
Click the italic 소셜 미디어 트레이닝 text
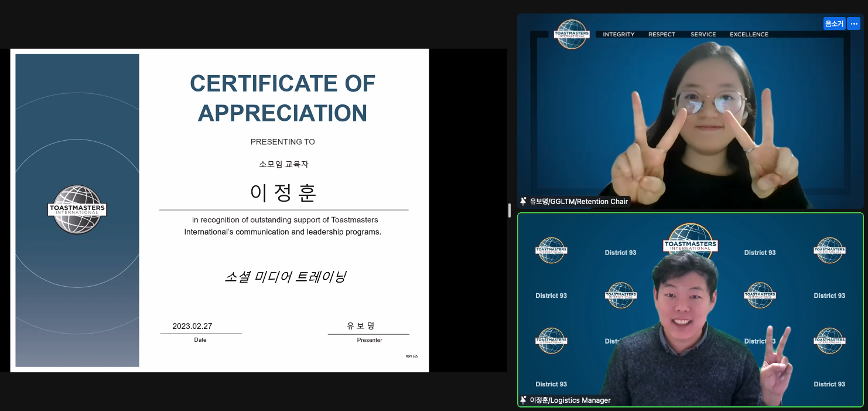click(286, 276)
